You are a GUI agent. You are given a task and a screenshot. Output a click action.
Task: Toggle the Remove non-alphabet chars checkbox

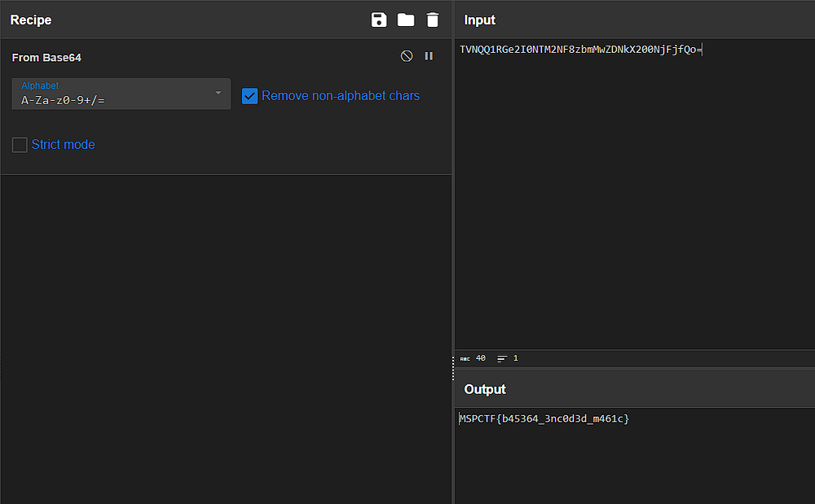pyautogui.click(x=249, y=96)
